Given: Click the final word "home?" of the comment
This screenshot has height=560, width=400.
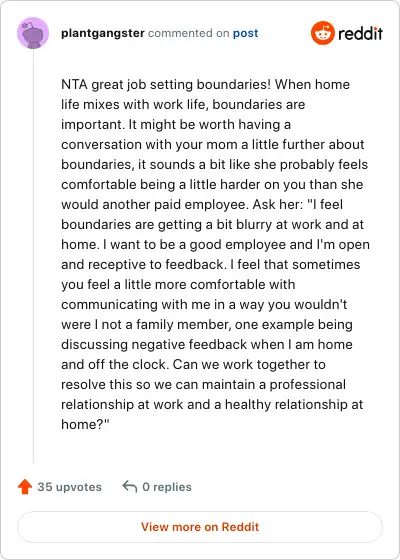Looking at the screenshot, I should (x=85, y=425).
